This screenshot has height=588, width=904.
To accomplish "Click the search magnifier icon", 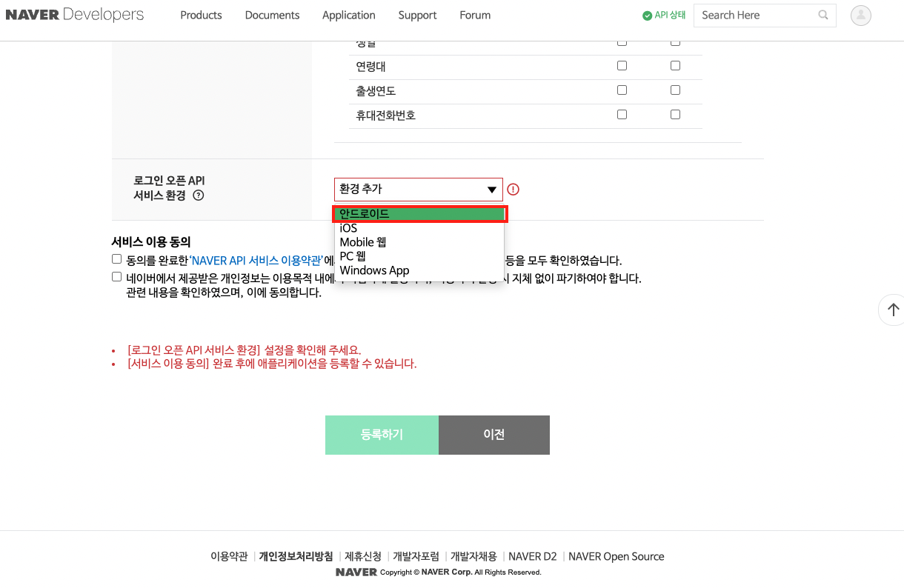I will 823,15.
